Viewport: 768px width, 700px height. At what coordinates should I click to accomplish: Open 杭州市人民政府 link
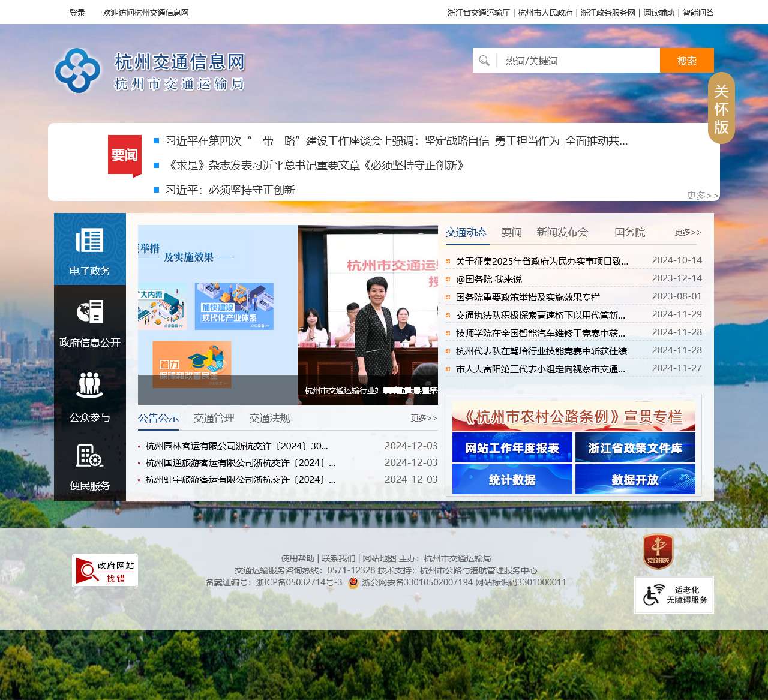point(545,13)
